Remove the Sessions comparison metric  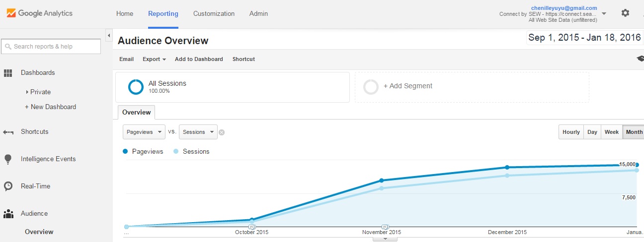(222, 132)
